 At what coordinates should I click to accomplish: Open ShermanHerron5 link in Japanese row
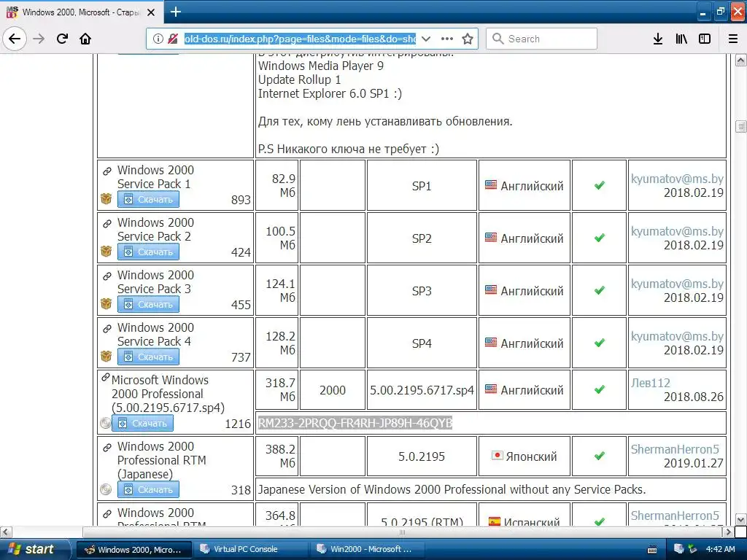click(x=675, y=449)
